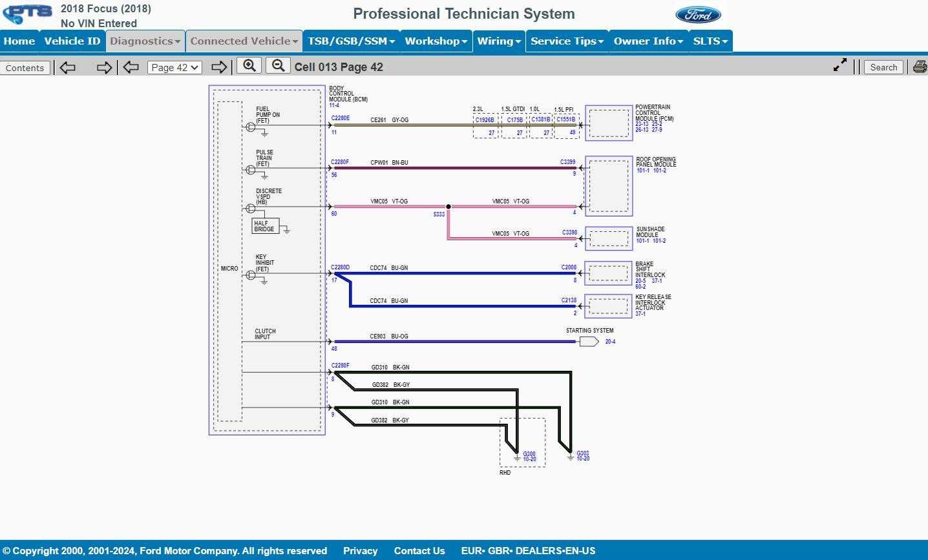Click the Roof Opening Panel Module box
The height and width of the screenshot is (560, 928).
[x=609, y=186]
